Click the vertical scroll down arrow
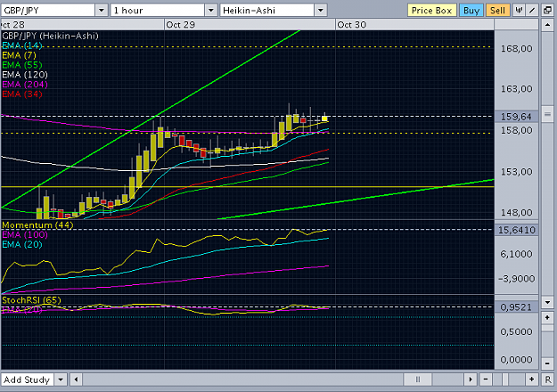The height and width of the screenshot is (392, 557). coord(547,303)
